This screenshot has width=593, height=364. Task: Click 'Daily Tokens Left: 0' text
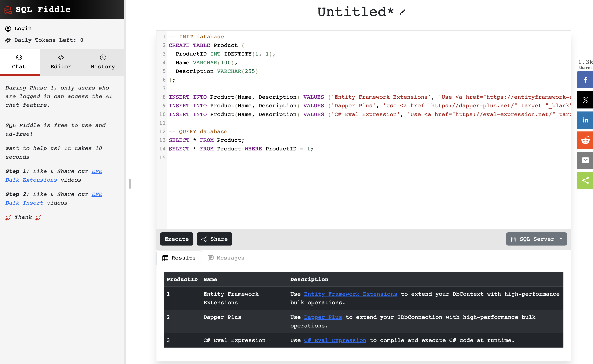point(49,40)
